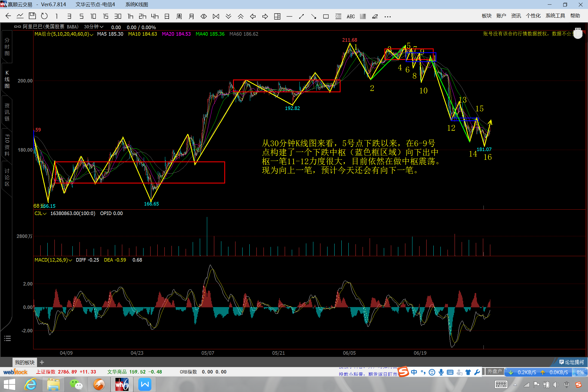Switch to 3-minute period
Image resolution: width=588 pixels, height=392 pixels.
pos(69,16)
